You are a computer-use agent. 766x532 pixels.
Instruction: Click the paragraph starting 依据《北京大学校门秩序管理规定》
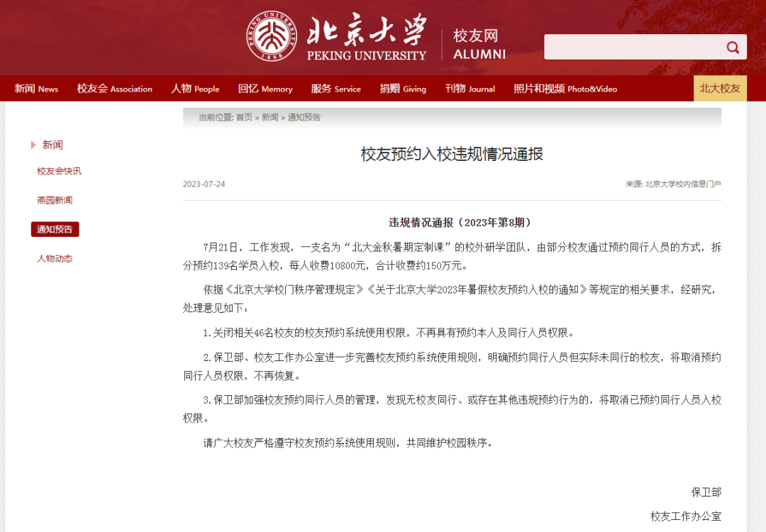tap(452, 299)
